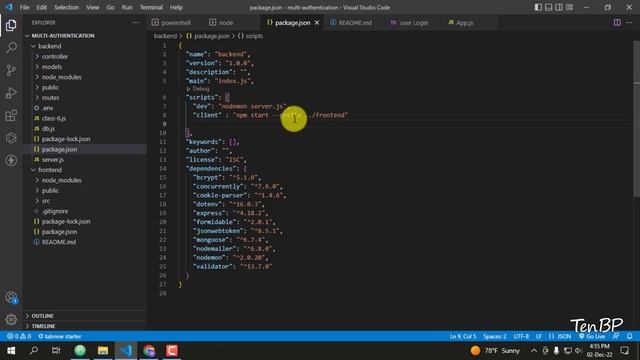Open Windows Start menu

[11, 351]
